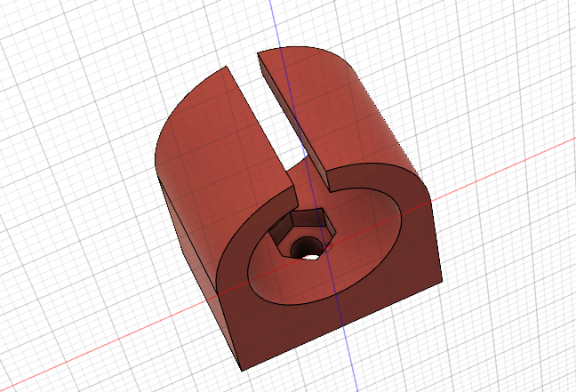Click the round through hole inside hex pocket
The image size is (576, 392).
(x=307, y=249)
